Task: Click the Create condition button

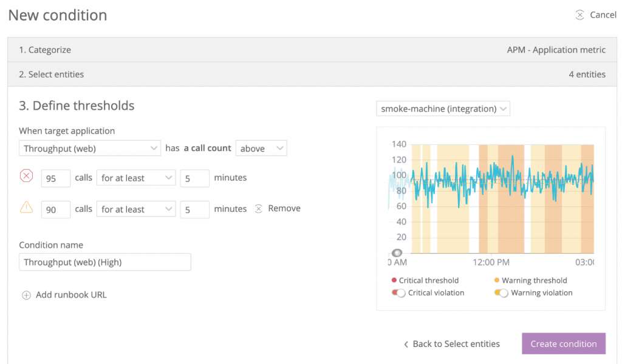Action: (x=564, y=343)
